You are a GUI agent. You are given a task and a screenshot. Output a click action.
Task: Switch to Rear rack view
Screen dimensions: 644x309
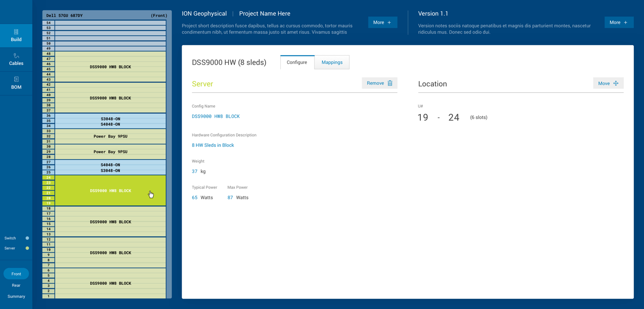[16, 285]
